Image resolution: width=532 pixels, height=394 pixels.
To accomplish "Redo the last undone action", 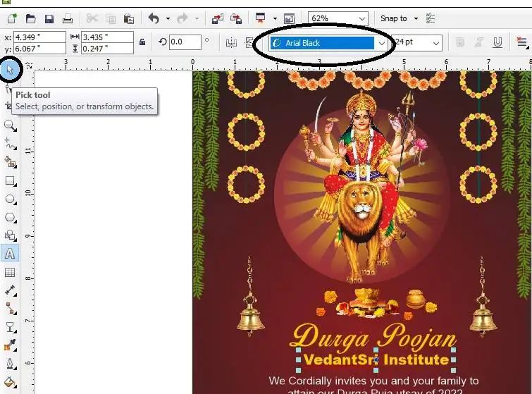I will click(x=183, y=18).
